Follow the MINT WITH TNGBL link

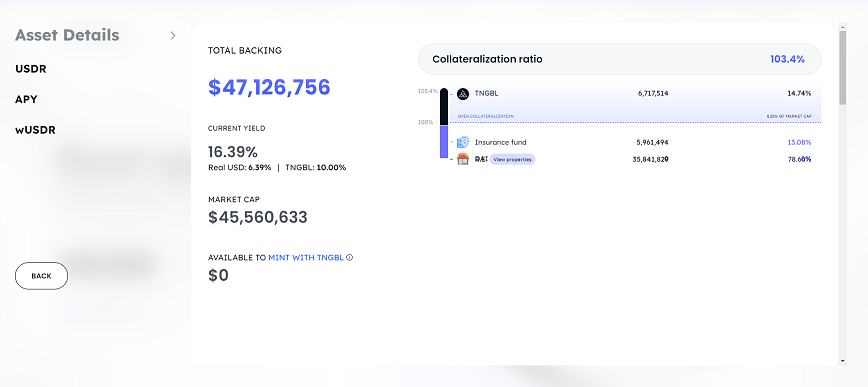306,257
